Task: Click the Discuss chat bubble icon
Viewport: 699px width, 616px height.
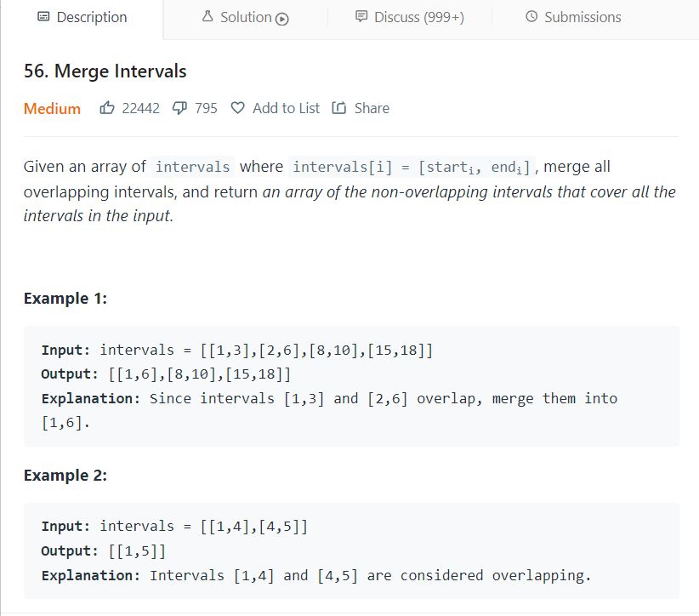Action: coord(361,17)
